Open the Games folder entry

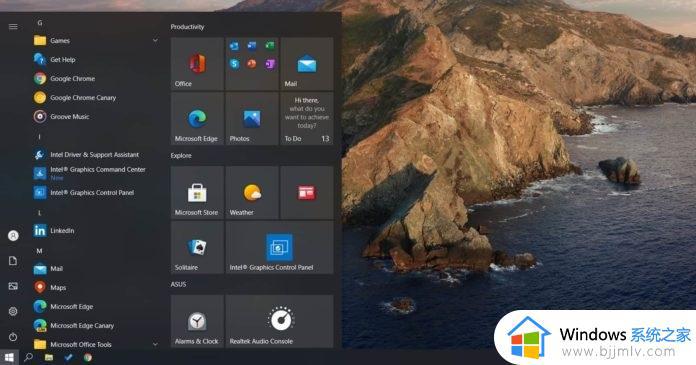[96, 40]
